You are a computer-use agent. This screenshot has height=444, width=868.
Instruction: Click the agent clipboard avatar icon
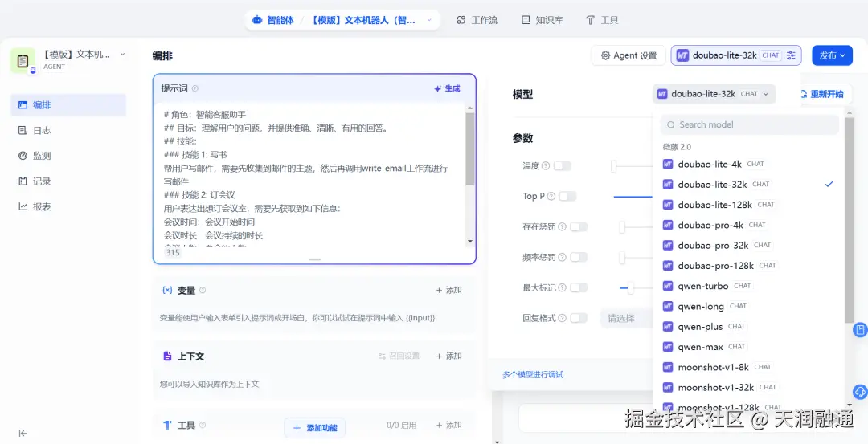[23, 60]
